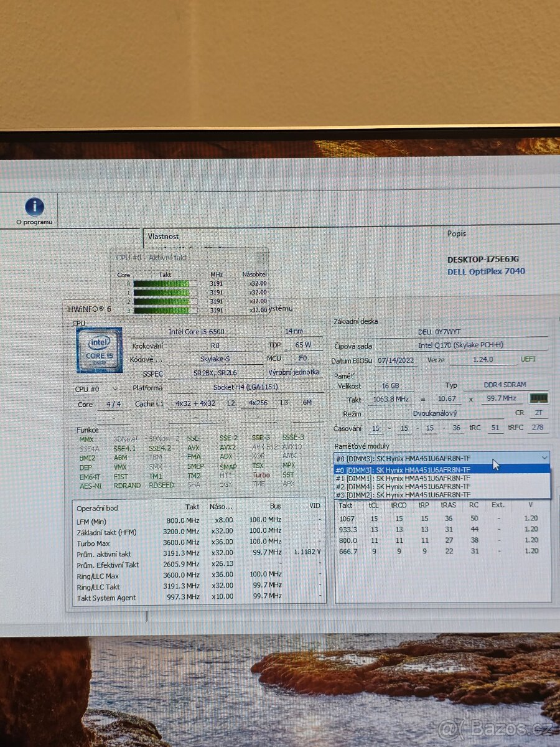
Task: Click the green RAM module icon beside 99.7 MHz
Action: (x=538, y=398)
